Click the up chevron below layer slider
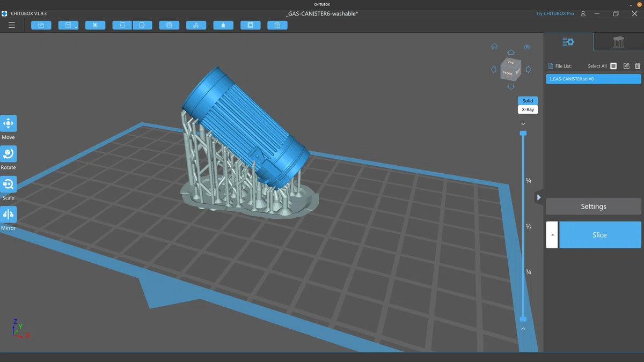The height and width of the screenshot is (362, 644). tap(523, 328)
